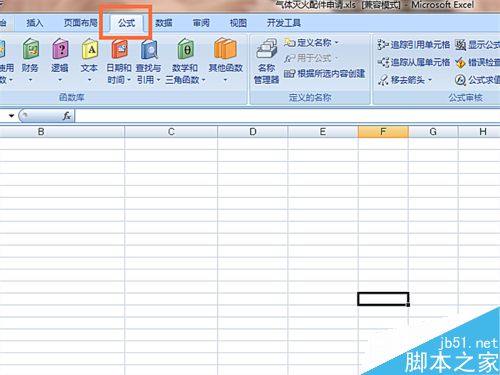
Task: Expand the 移去箭头 dropdown arrow
Action: pos(430,80)
